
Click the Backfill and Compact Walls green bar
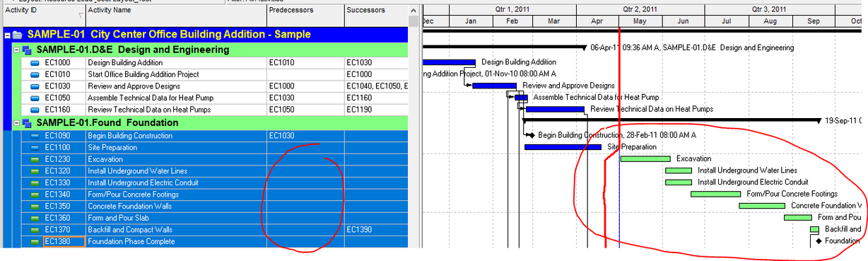tap(814, 229)
